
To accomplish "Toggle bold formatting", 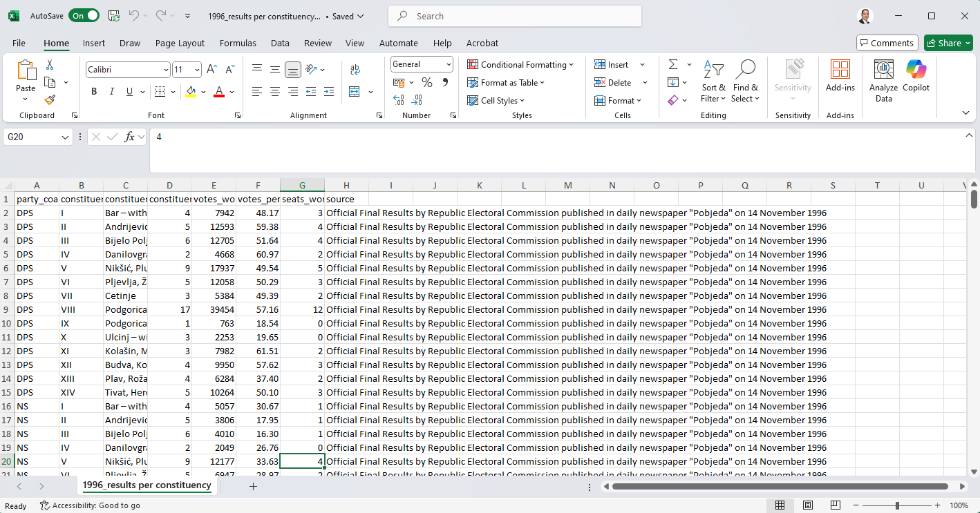I will pos(94,92).
